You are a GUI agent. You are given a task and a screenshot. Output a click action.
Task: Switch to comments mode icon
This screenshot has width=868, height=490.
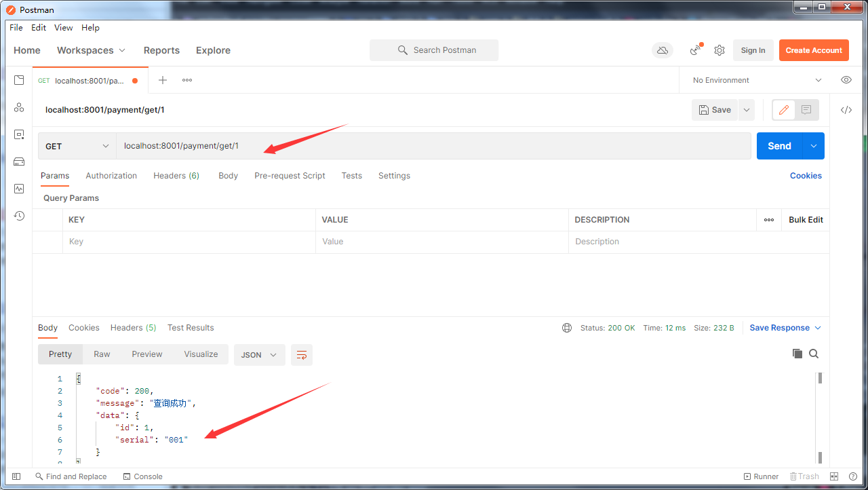pyautogui.click(x=806, y=110)
